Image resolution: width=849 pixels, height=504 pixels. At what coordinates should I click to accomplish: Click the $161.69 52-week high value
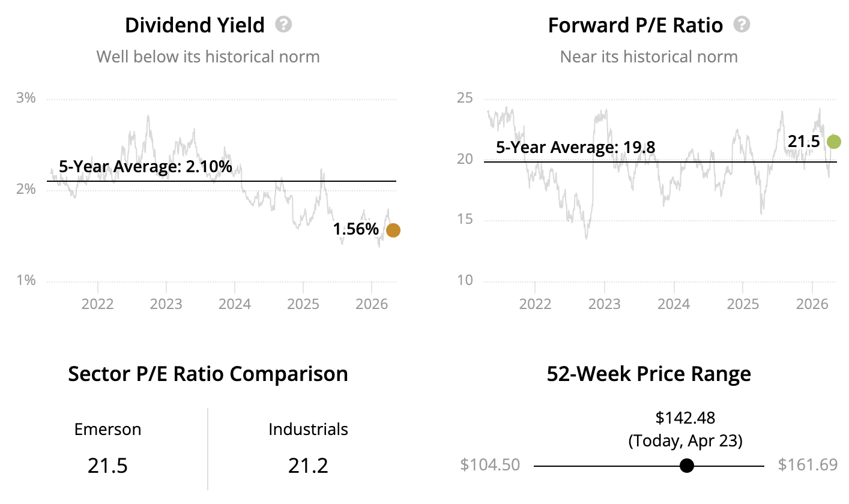click(807, 465)
